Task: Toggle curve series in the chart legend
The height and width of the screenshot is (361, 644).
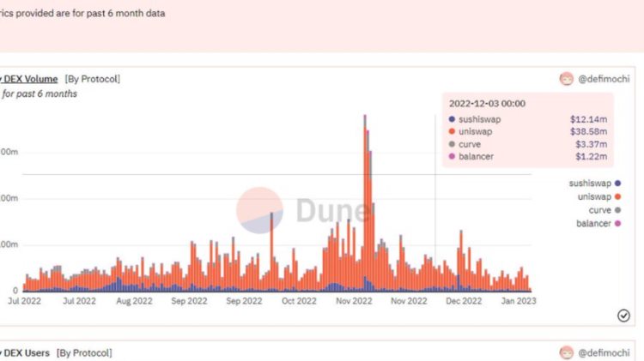Action: tap(598, 210)
